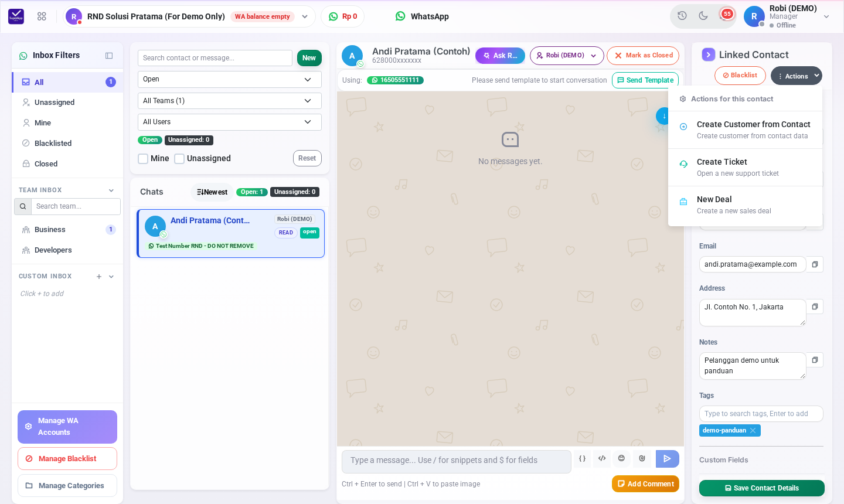The height and width of the screenshot is (504, 844).
Task: Show the Closed inbox filter
Action: (x=67, y=164)
